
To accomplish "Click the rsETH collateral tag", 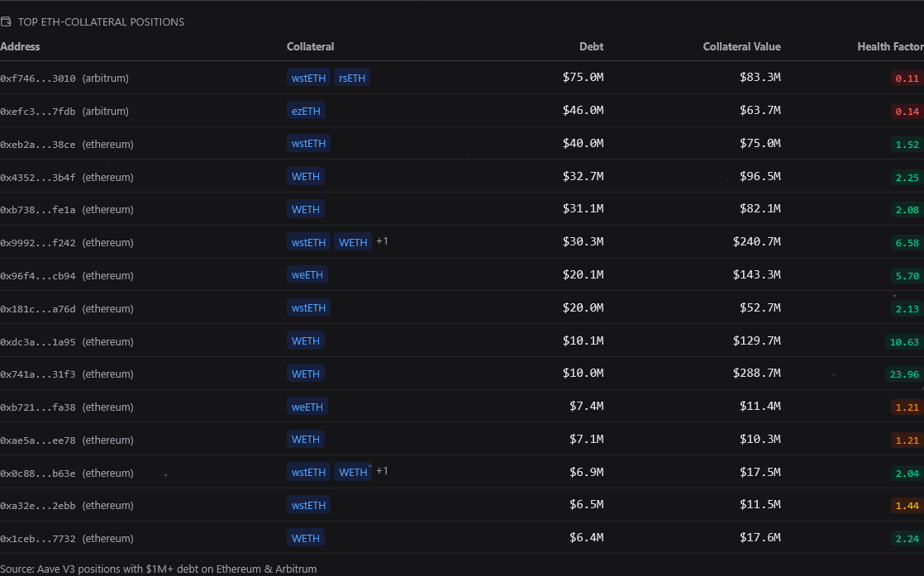I will click(x=352, y=79).
